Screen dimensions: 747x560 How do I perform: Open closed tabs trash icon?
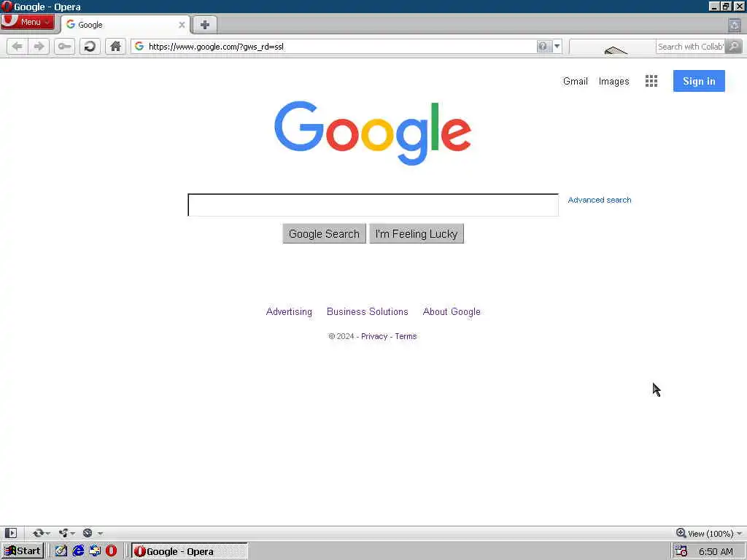(x=734, y=25)
